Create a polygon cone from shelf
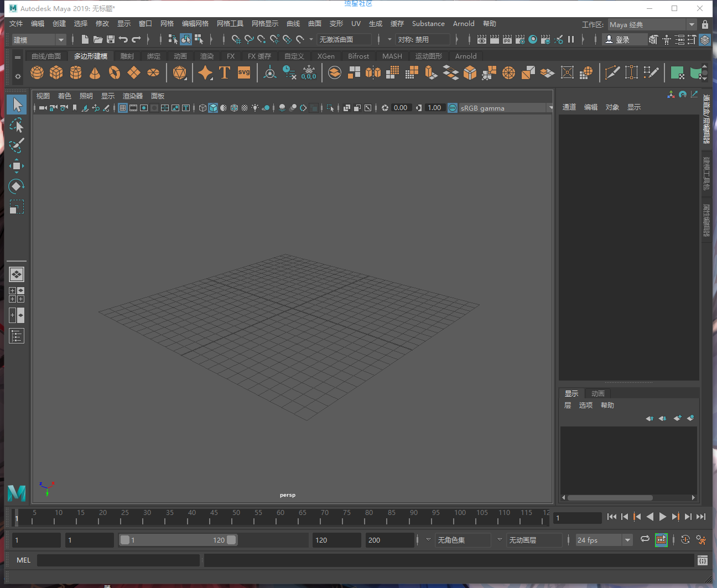The width and height of the screenshot is (717, 588). tap(95, 72)
